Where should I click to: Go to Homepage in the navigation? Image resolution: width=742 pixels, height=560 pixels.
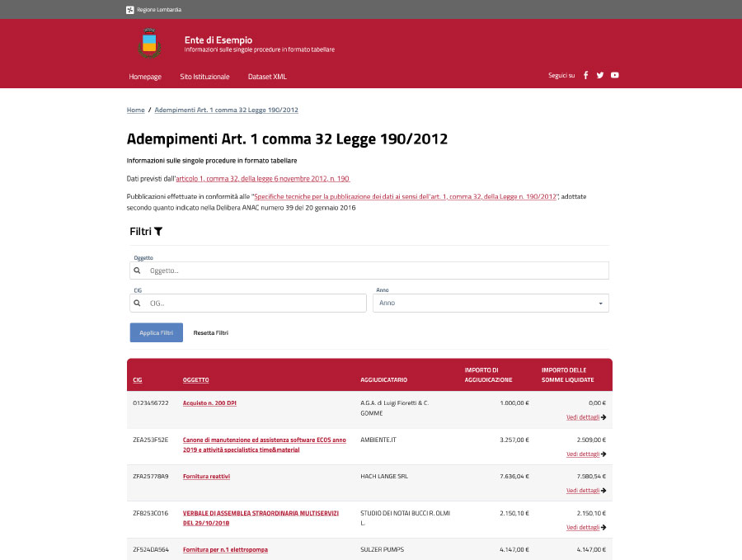[x=145, y=77]
